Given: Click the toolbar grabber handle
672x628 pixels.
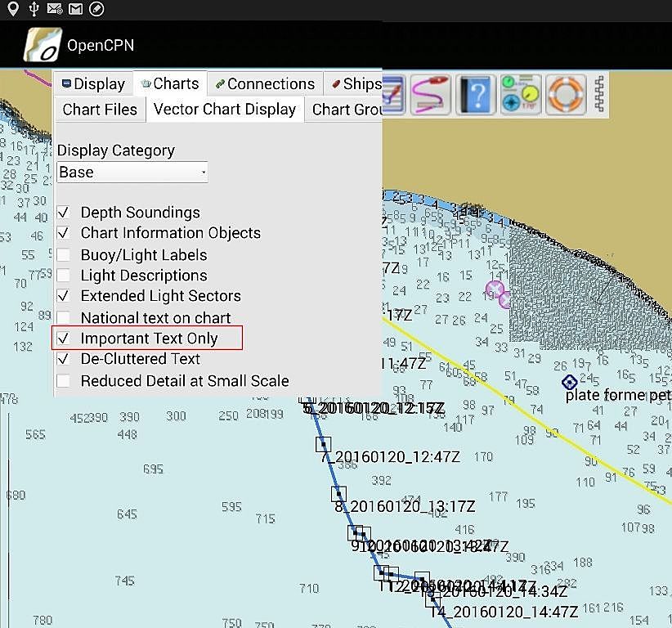Looking at the screenshot, I should pyautogui.click(x=599, y=94).
